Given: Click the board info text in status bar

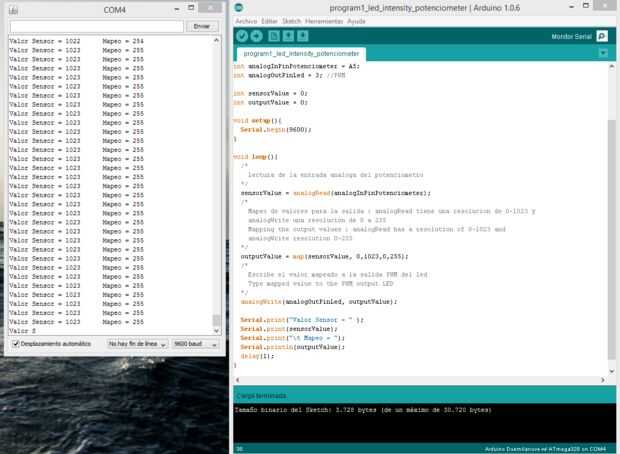Looking at the screenshot, I should click(545, 449).
